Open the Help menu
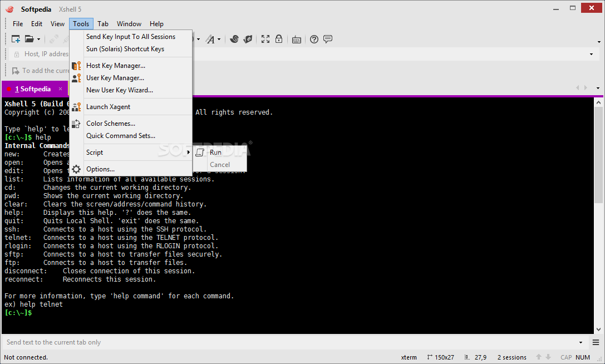 tap(156, 24)
